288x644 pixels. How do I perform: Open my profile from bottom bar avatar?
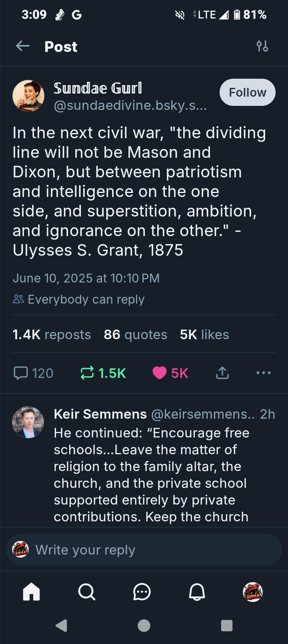[x=253, y=592]
